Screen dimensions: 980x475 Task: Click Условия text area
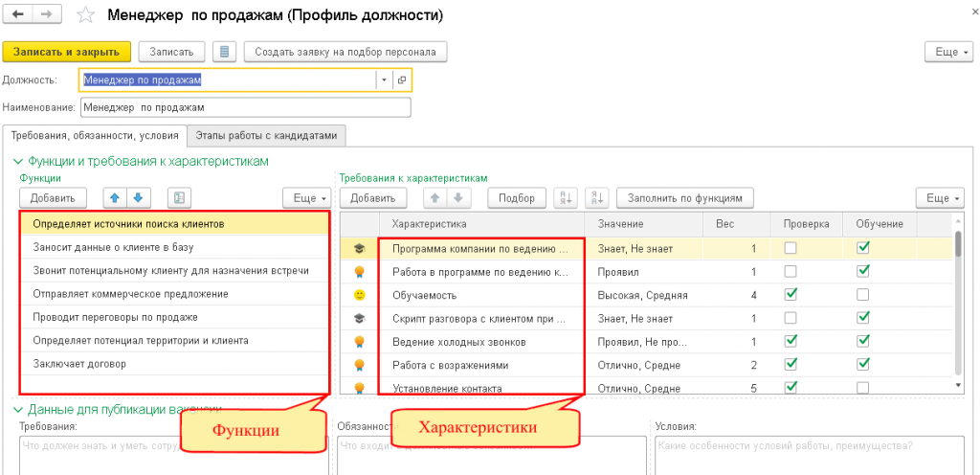point(810,455)
